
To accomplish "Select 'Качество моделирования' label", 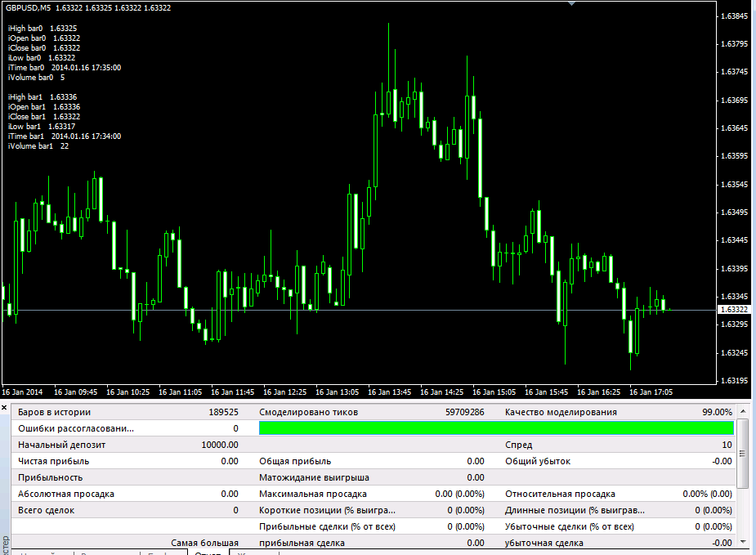I will (x=561, y=412).
